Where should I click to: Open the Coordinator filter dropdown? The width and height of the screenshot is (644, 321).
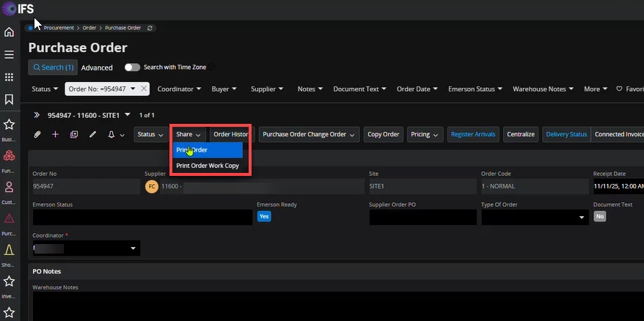pyautogui.click(x=179, y=89)
